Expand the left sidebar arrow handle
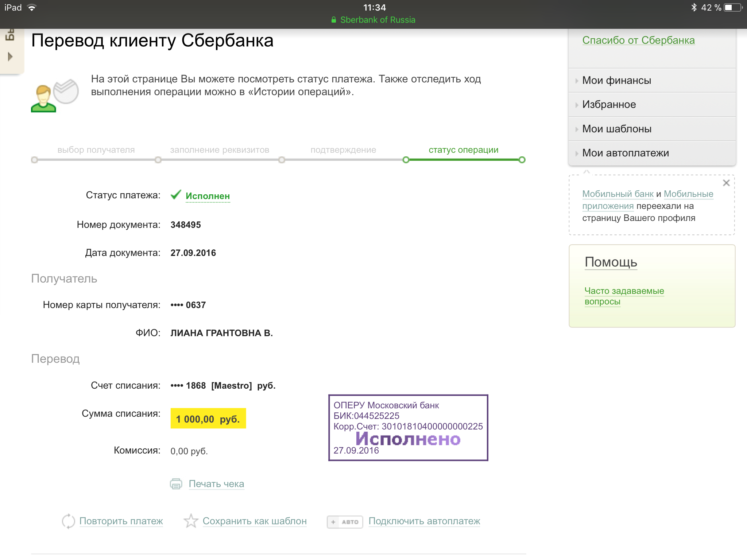Image resolution: width=747 pixels, height=560 pixels. pyautogui.click(x=10, y=57)
